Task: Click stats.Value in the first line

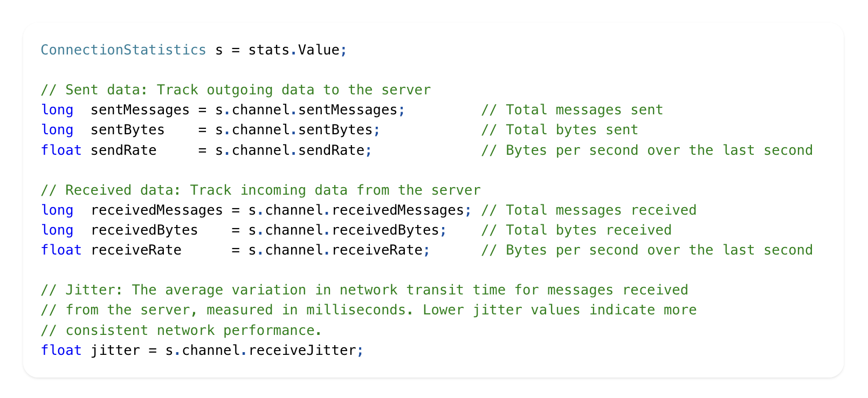Action: click(294, 50)
